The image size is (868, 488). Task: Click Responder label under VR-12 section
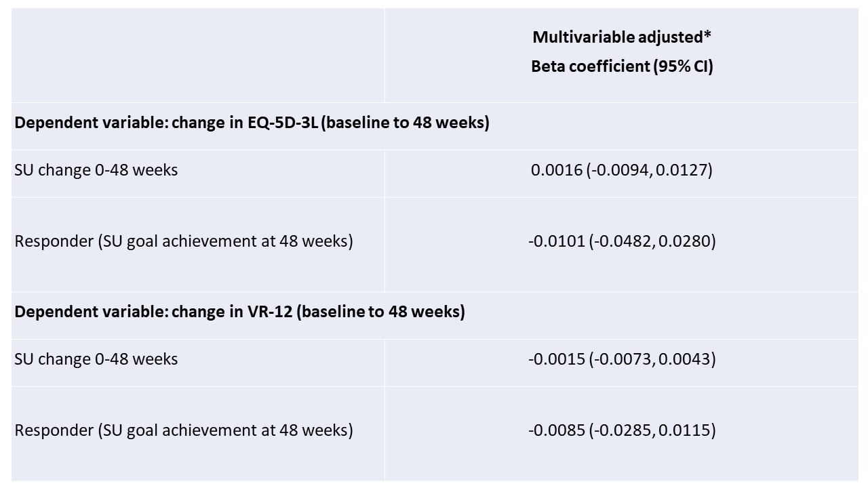(x=184, y=430)
